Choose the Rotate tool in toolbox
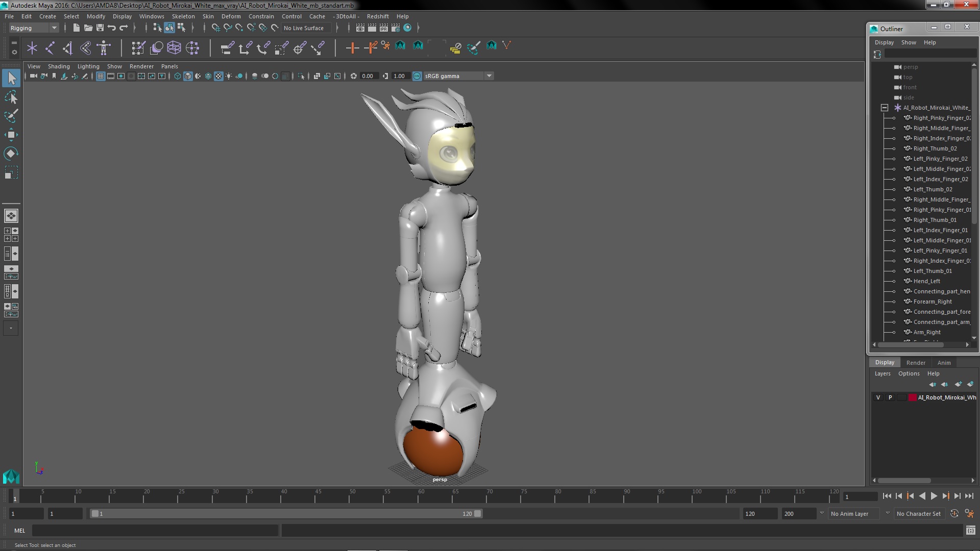 point(11,154)
